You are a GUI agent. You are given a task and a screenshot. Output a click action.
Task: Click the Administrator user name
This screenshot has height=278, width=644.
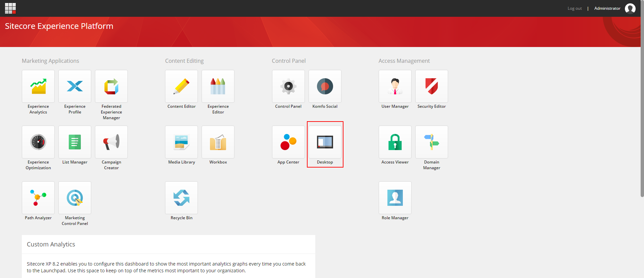(607, 8)
